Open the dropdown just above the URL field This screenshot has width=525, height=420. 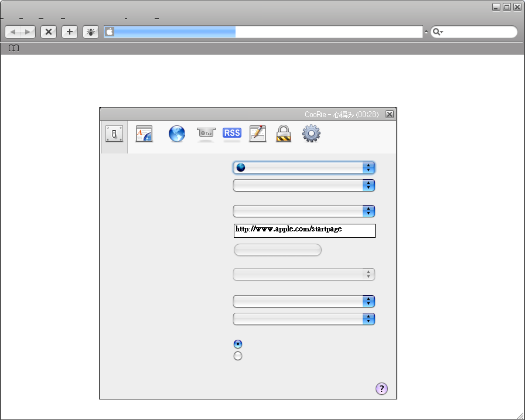point(304,211)
